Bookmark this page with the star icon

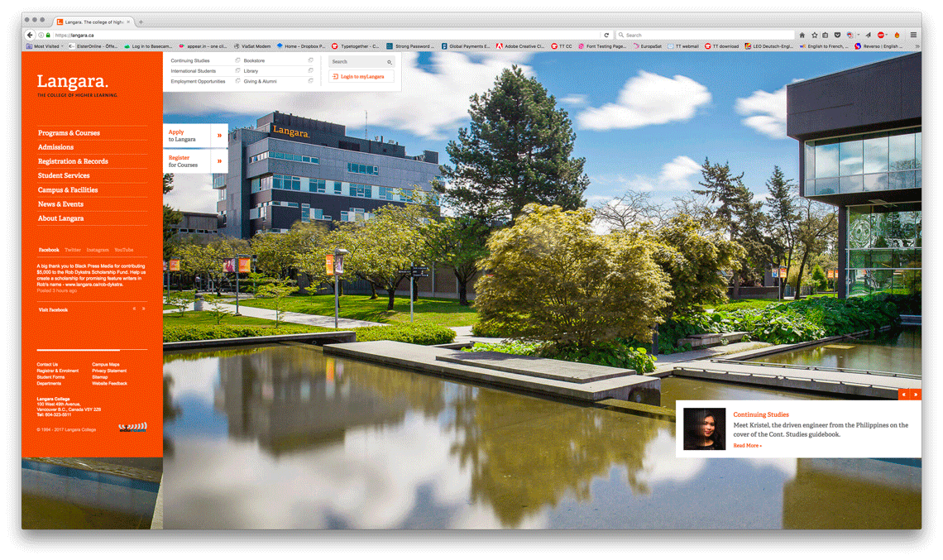point(814,35)
